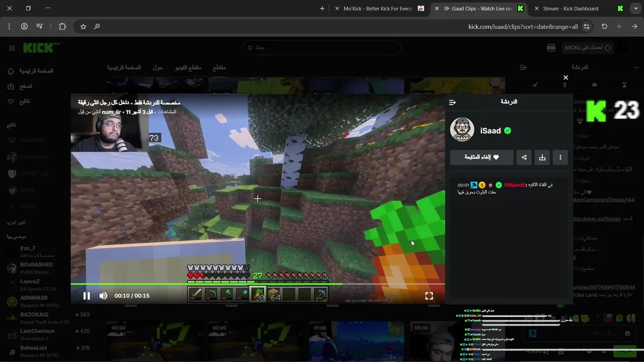This screenshot has width=644, height=362.
Task: Open iSaad channel name link
Action: click(491, 131)
